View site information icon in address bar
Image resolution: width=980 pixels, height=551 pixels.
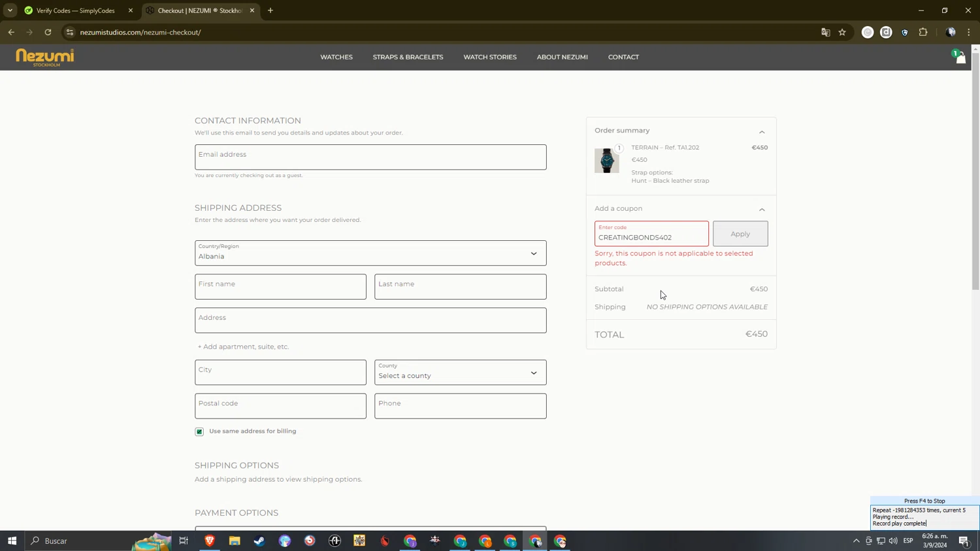click(x=70, y=32)
